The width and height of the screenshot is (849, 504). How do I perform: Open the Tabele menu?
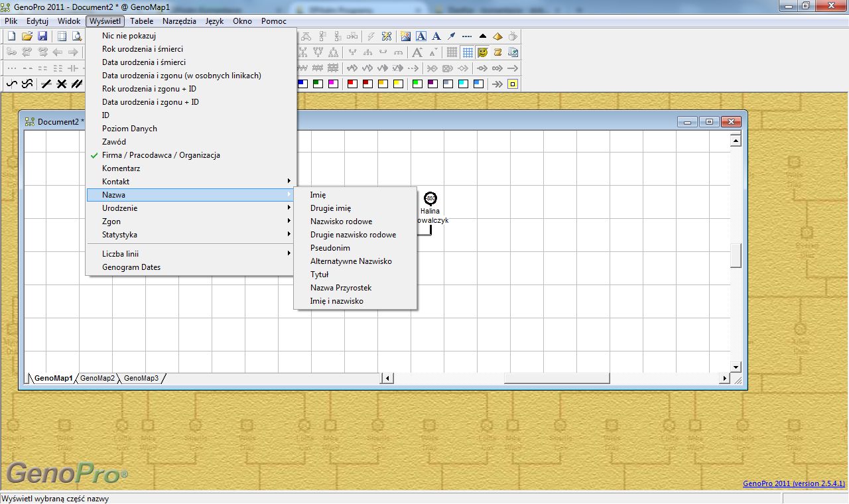click(142, 21)
